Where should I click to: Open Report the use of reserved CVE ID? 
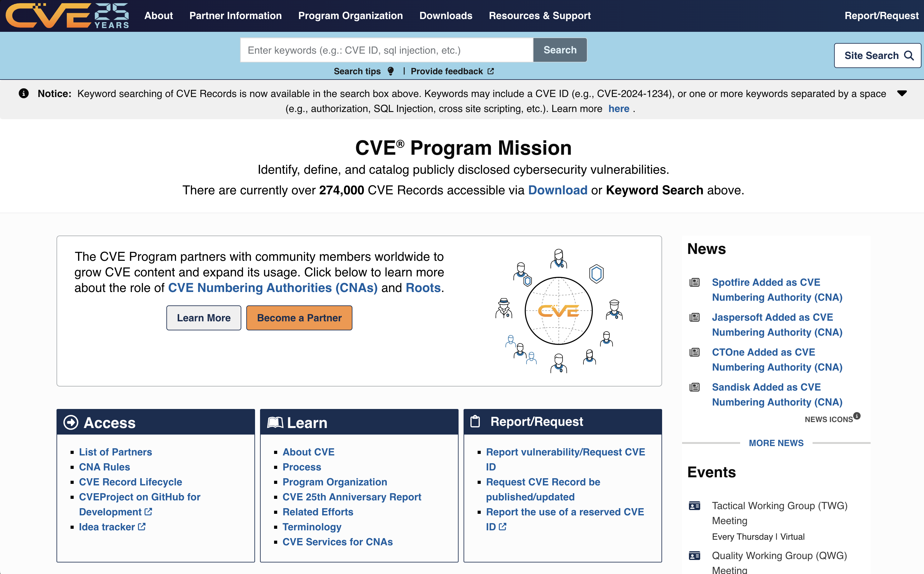(x=565, y=519)
